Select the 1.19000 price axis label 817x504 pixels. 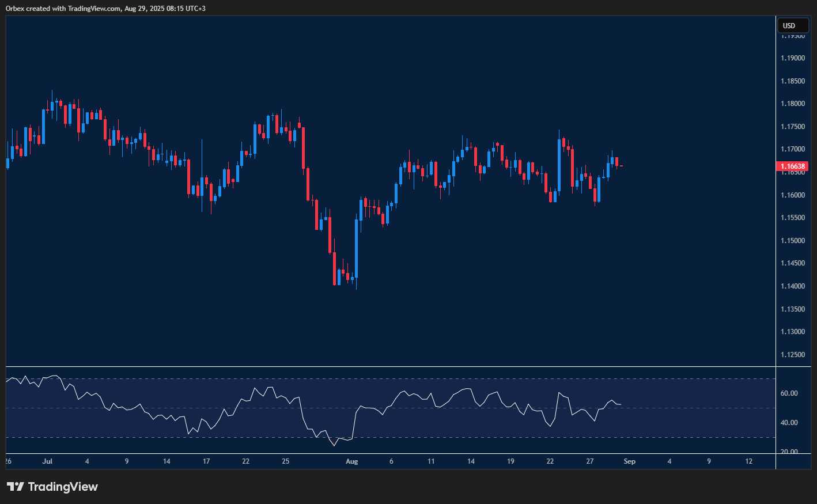point(793,58)
